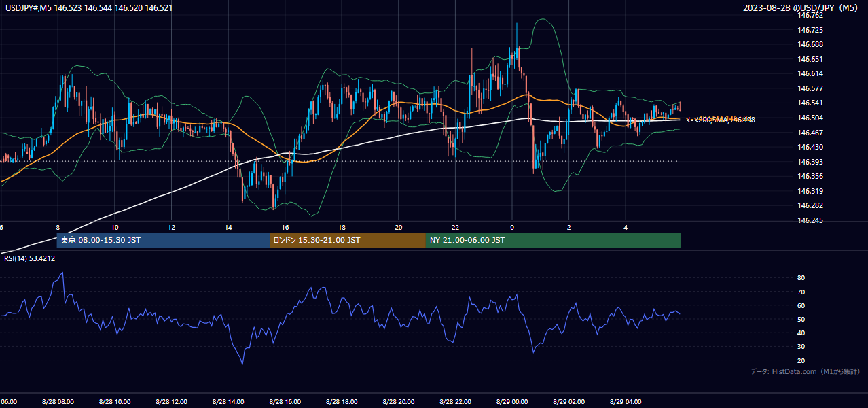Click the 8/28 12:00 time label
This screenshot has width=868, height=408.
(x=171, y=401)
